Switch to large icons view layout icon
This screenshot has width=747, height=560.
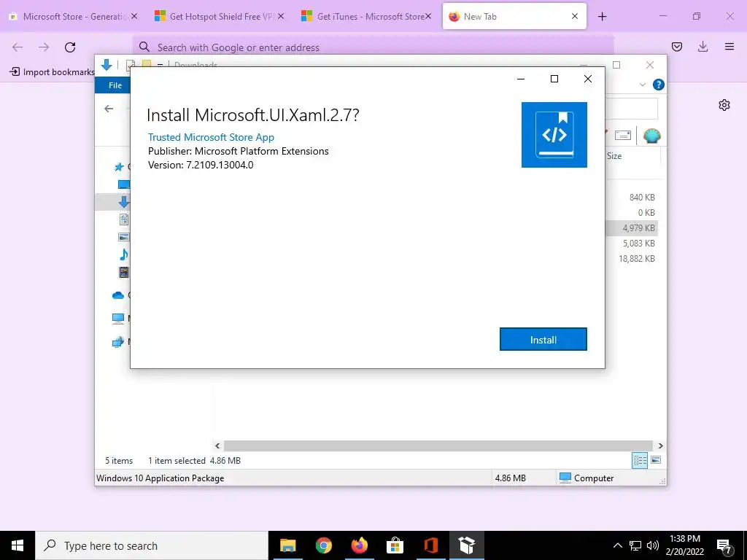point(656,460)
